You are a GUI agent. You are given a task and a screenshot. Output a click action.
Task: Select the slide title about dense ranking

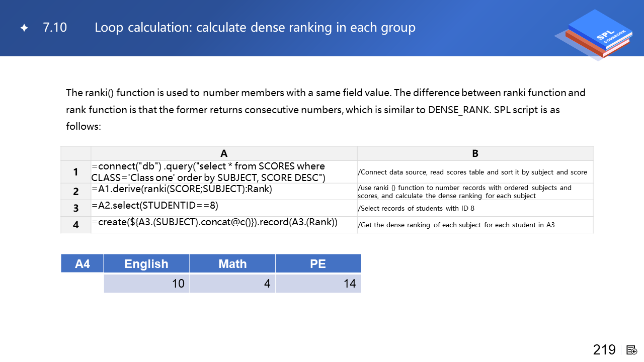pyautogui.click(x=255, y=28)
